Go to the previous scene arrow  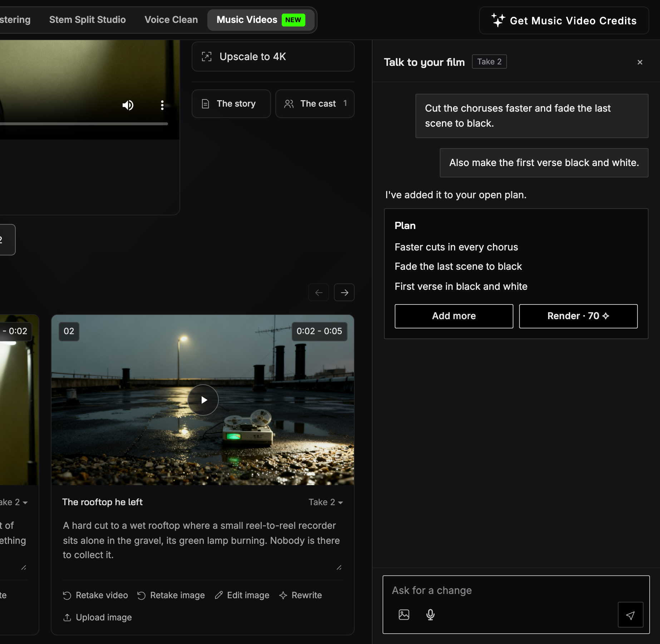point(319,293)
